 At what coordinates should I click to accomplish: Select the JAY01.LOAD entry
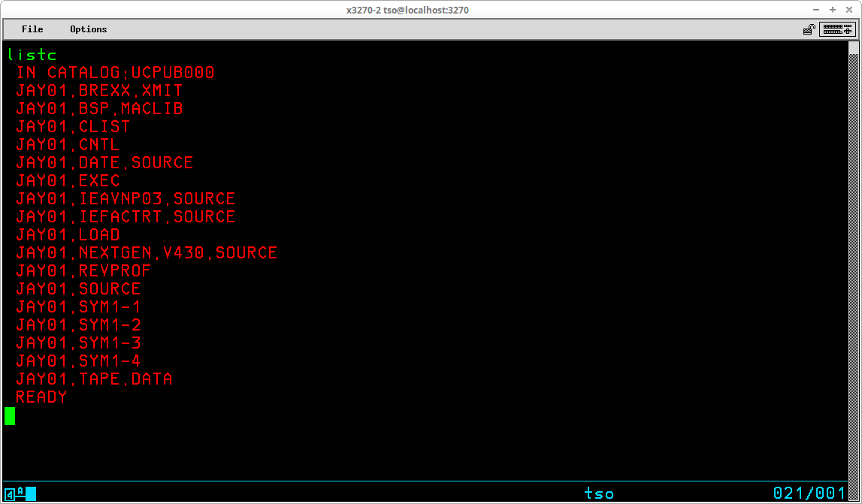[x=68, y=234]
